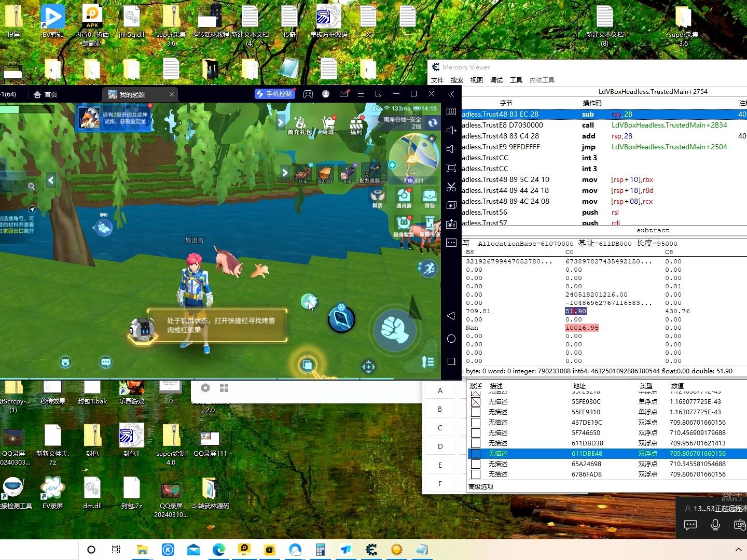Click the Android recent apps square button
The image size is (747, 560).
tap(451, 361)
